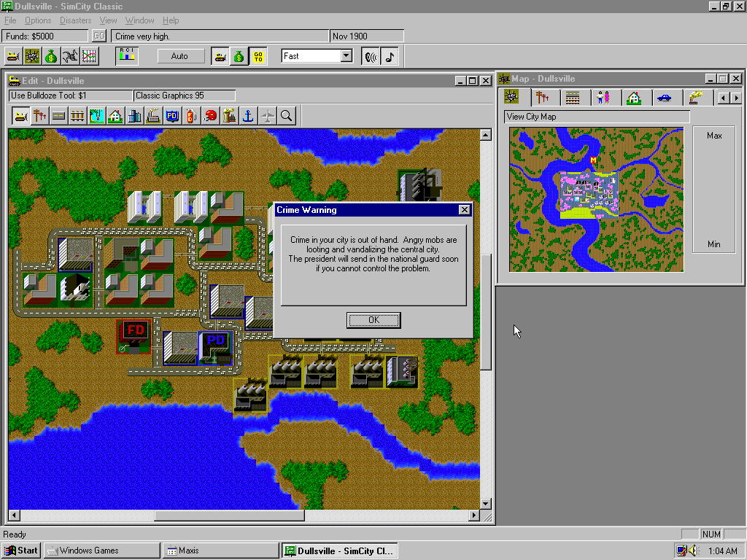Click the Edit window horizontal scrollbar left arrow
Screen dimensions: 747x560
coord(15,516)
